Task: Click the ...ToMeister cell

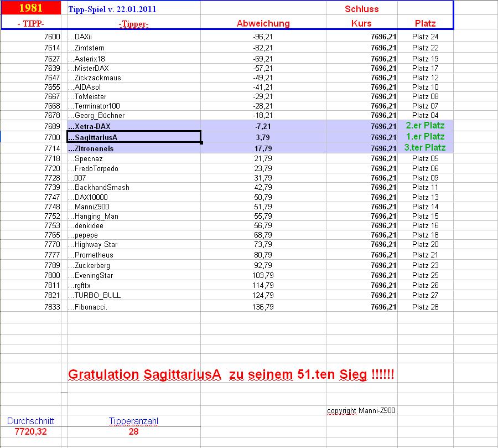Action: click(x=134, y=97)
